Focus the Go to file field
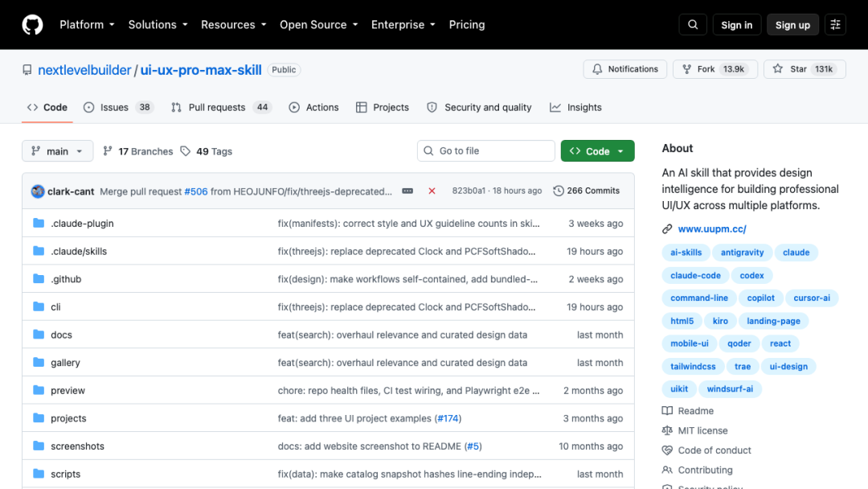Viewport: 868px width, 489px height. [x=486, y=150]
